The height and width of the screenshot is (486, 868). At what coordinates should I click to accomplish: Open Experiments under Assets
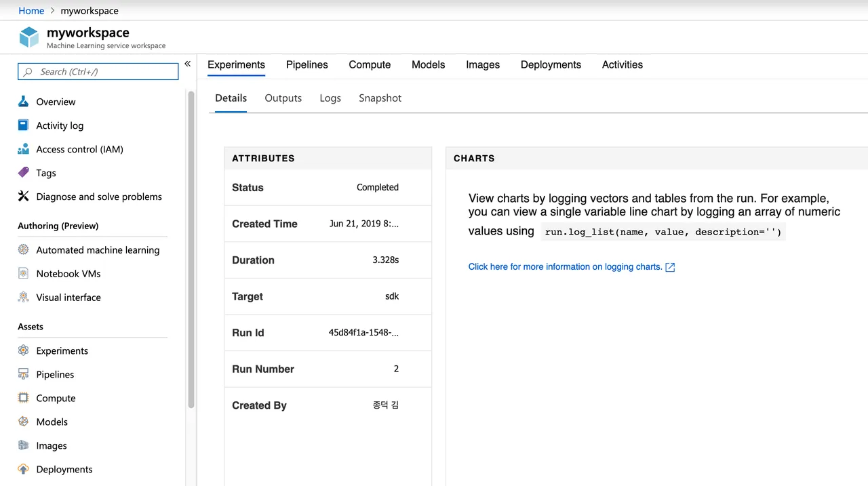tap(62, 350)
